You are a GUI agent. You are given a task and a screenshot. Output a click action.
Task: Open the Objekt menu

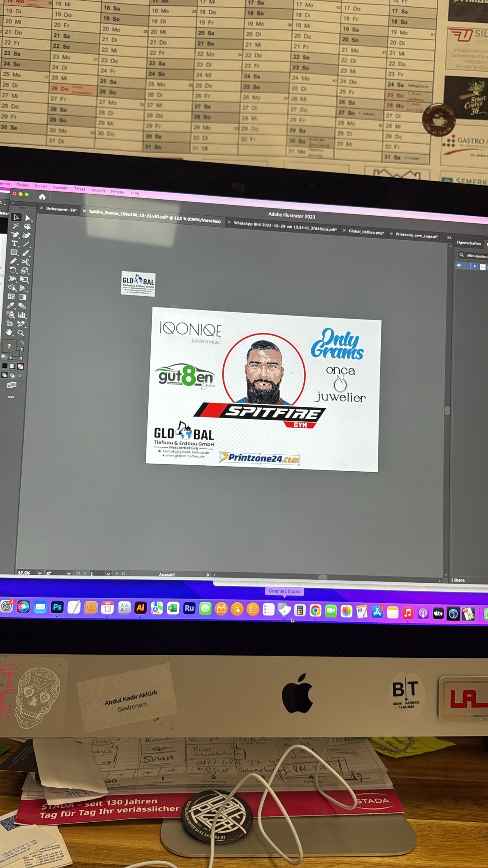coord(22,185)
